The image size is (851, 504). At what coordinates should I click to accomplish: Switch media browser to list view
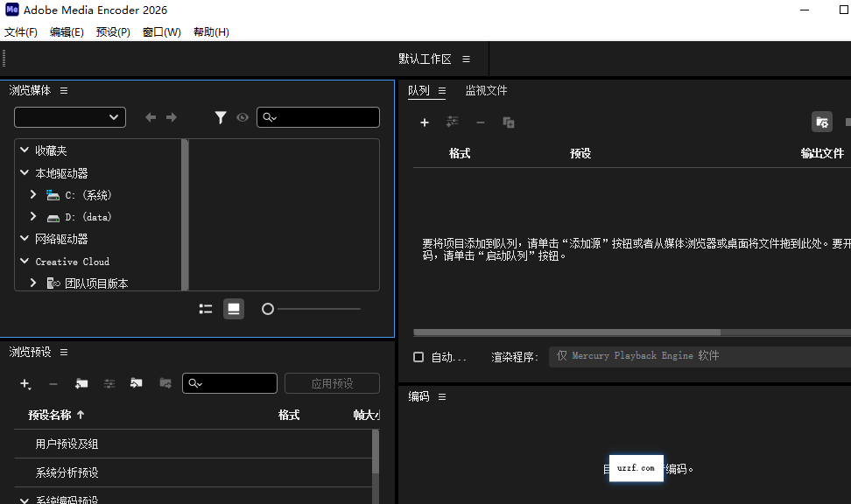coord(206,309)
